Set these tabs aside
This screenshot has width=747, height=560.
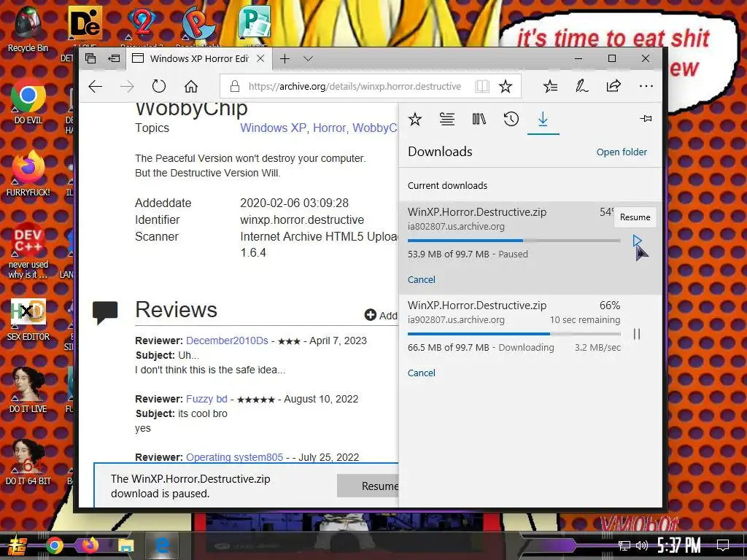click(x=114, y=58)
